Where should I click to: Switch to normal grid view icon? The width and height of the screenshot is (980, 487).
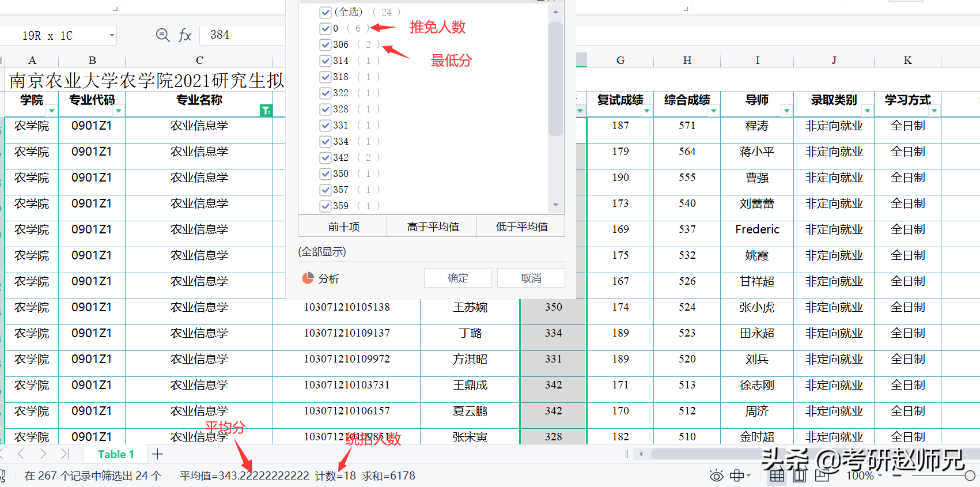pos(777,475)
